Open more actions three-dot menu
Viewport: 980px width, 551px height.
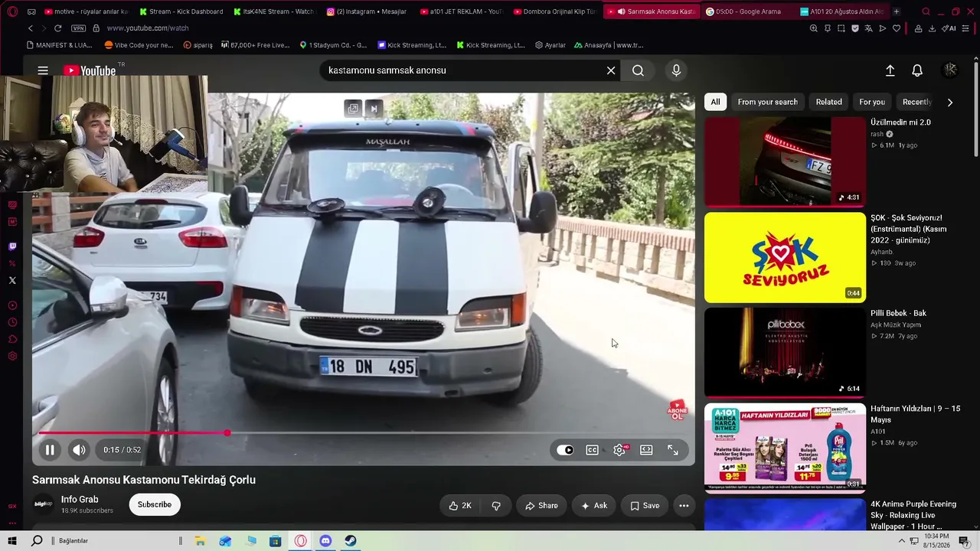click(x=684, y=505)
